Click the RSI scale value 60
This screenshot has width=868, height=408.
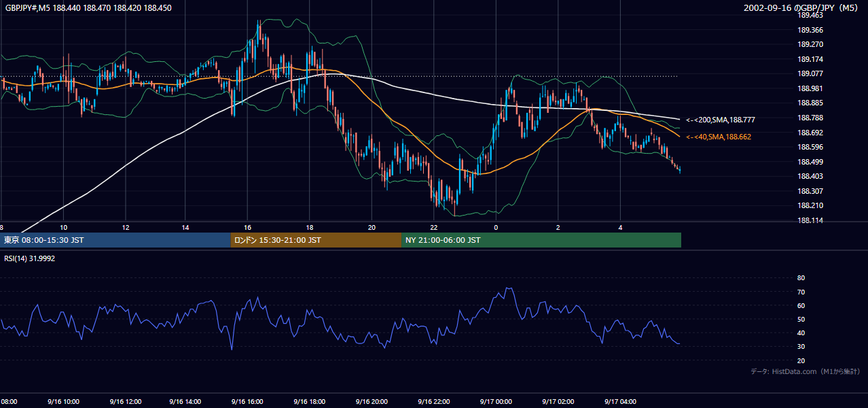(801, 305)
